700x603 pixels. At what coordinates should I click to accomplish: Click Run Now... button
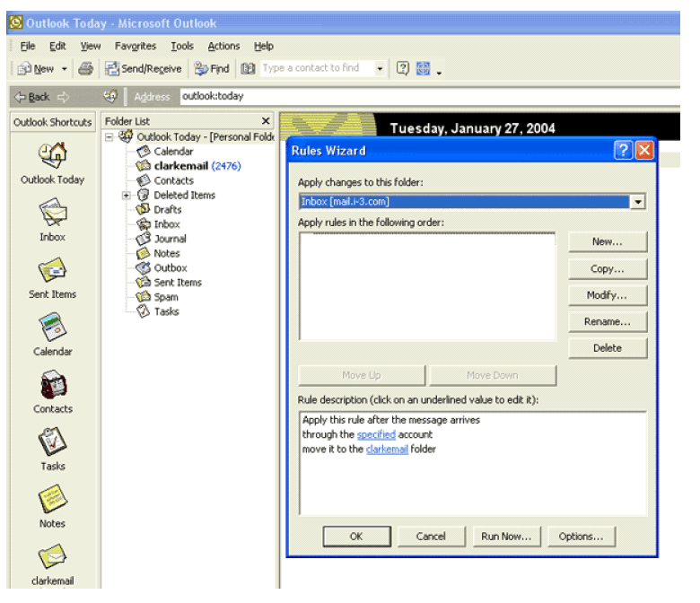pos(506,536)
